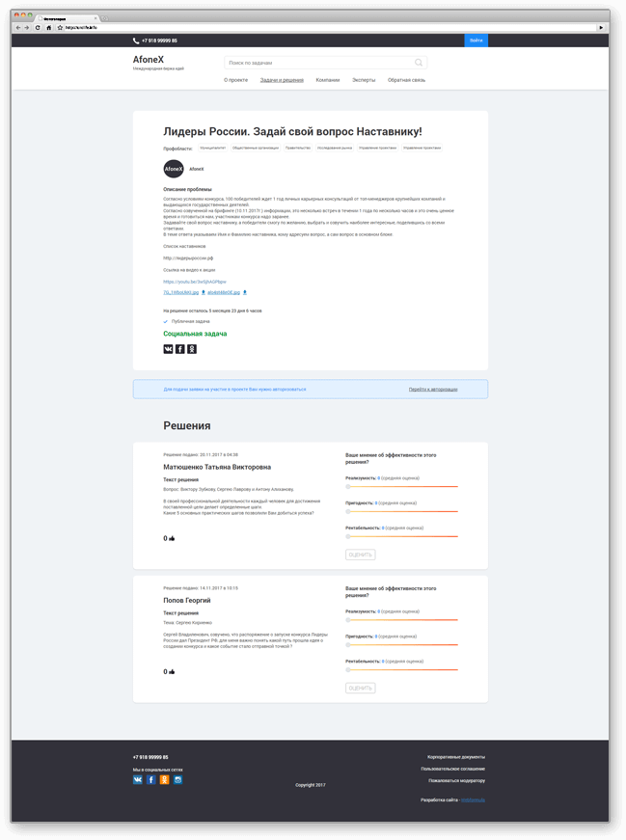Share task via Odnoklassniki icon
The width and height of the screenshot is (626, 840).
[x=192, y=349]
